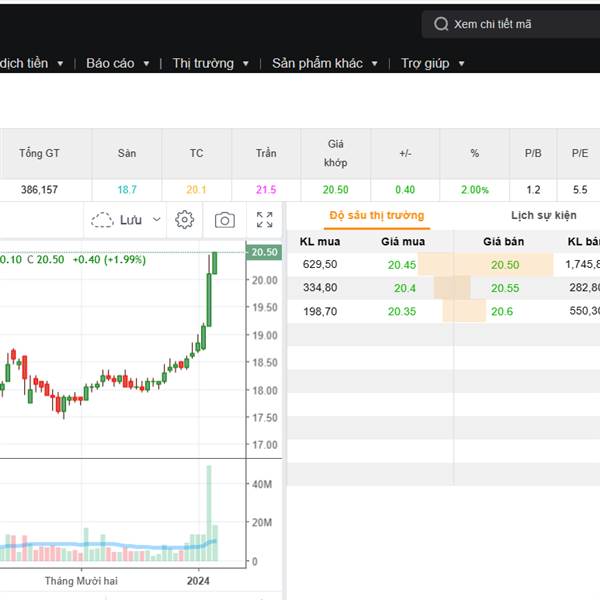Image resolution: width=600 pixels, height=600 pixels.
Task: Click the cloud 'Lưu' save button
Action: pyautogui.click(x=117, y=220)
